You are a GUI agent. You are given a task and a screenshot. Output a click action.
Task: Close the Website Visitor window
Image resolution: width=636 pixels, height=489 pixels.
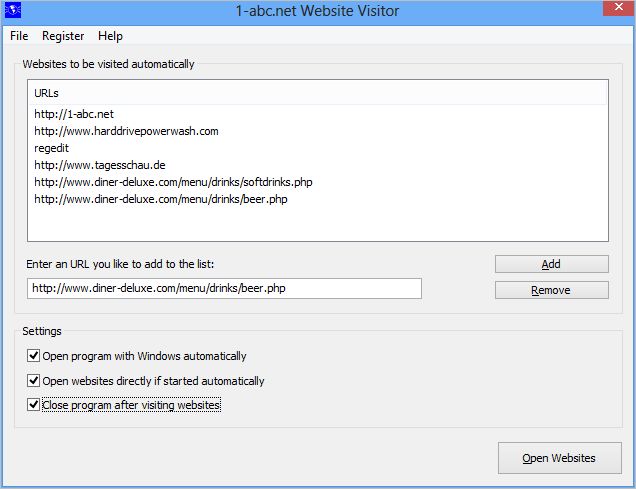615,9
